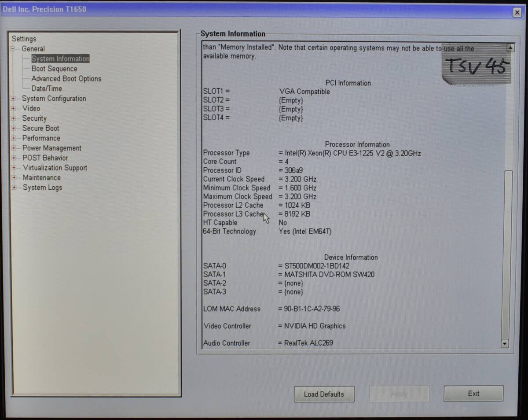Click the 64-Bit Technology Yes (Intel EM64T) value
Viewport: 528px width, 420px height.
[x=305, y=232]
